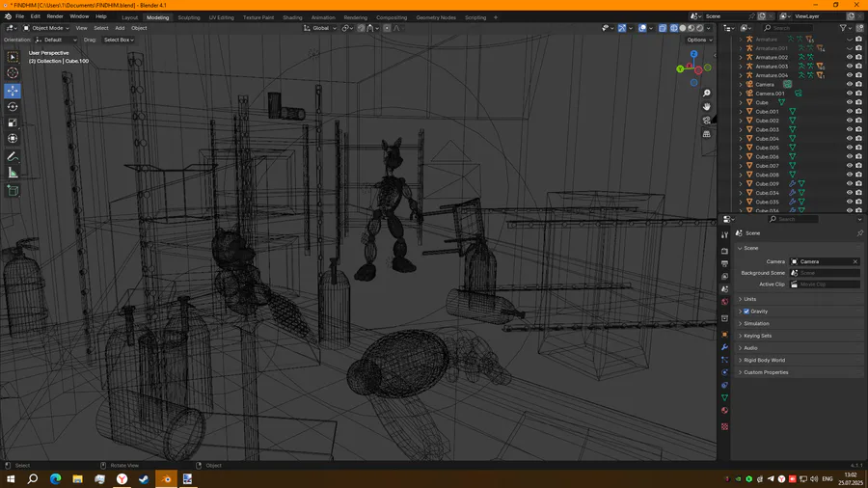Click the navigation gizmo Z axis
868x488 pixels.
pos(693,54)
